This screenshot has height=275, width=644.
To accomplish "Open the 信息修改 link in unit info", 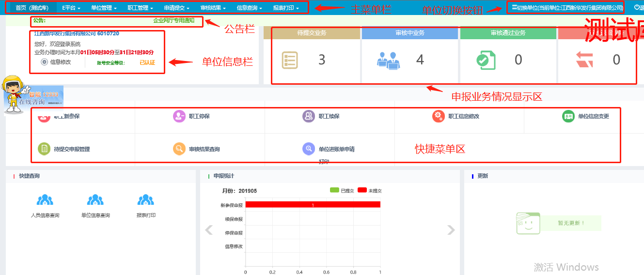I will click(61, 62).
